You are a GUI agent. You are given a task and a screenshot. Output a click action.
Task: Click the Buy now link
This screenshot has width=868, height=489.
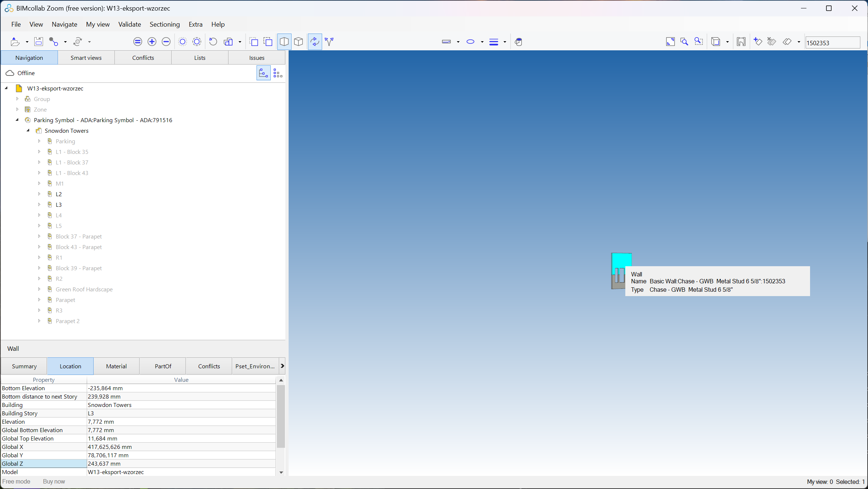[x=54, y=481]
